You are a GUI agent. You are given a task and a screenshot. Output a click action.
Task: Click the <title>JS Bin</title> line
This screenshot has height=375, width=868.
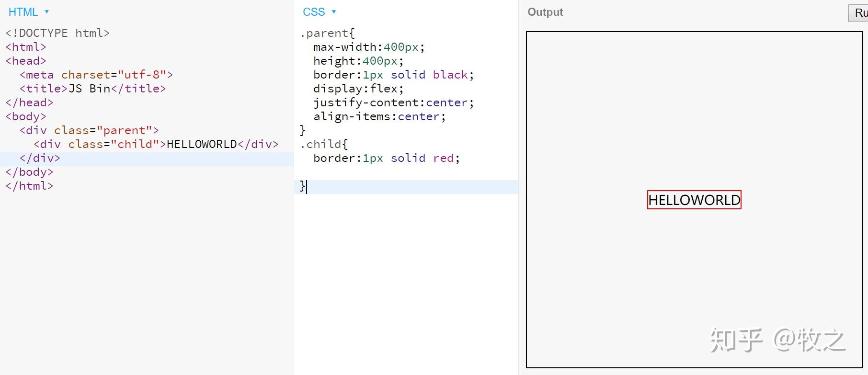92,89
